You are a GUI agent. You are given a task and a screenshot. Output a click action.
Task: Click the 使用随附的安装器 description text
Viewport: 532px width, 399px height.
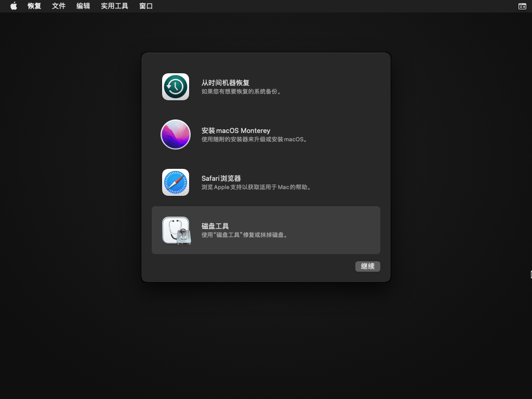255,140
